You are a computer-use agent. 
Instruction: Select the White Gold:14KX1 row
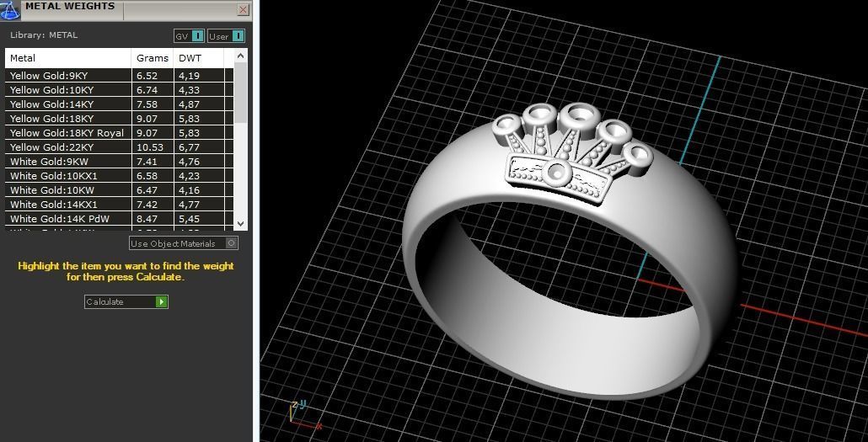tap(119, 205)
